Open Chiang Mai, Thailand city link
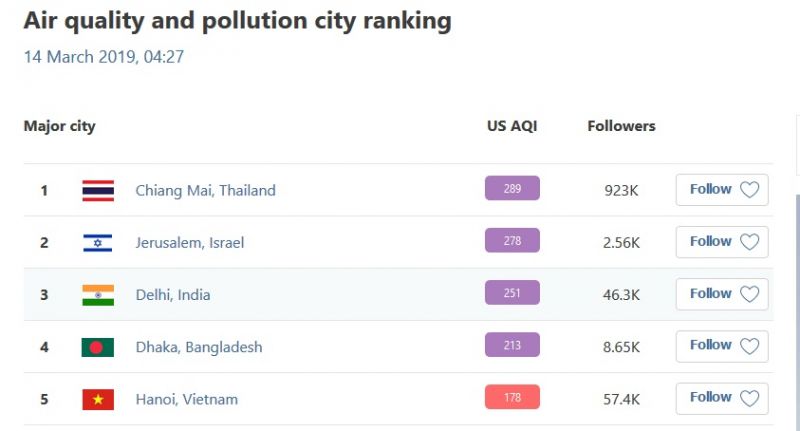 tap(205, 190)
